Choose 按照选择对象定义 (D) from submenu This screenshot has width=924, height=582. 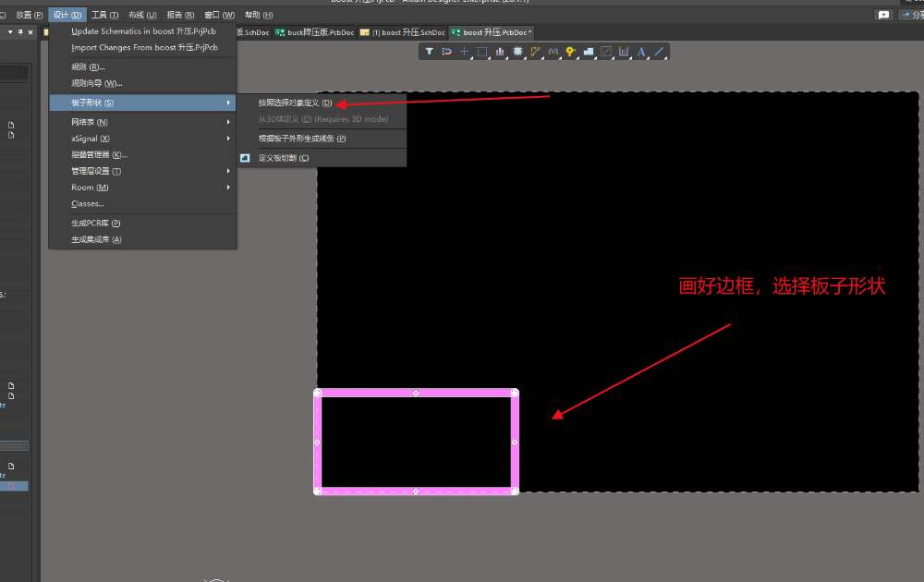coord(322,103)
